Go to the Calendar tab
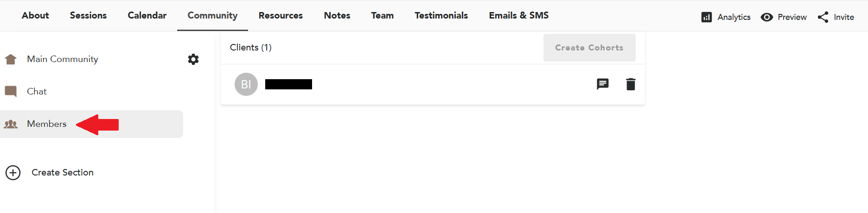This screenshot has width=868, height=213. 147,15
